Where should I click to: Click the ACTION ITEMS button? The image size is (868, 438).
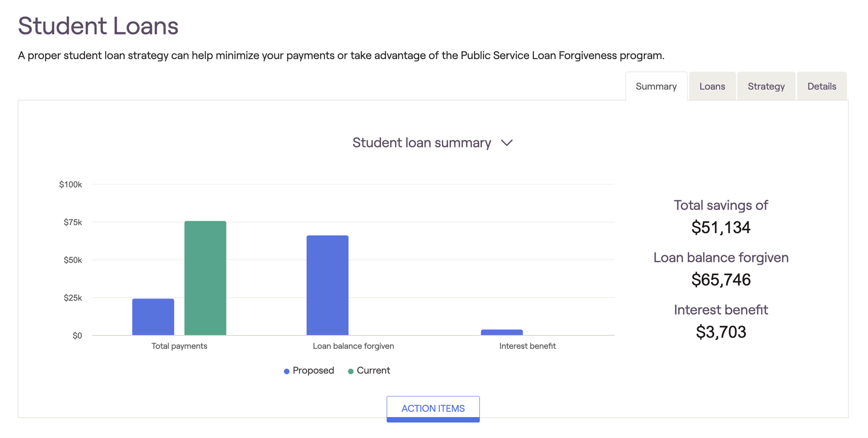coord(433,409)
